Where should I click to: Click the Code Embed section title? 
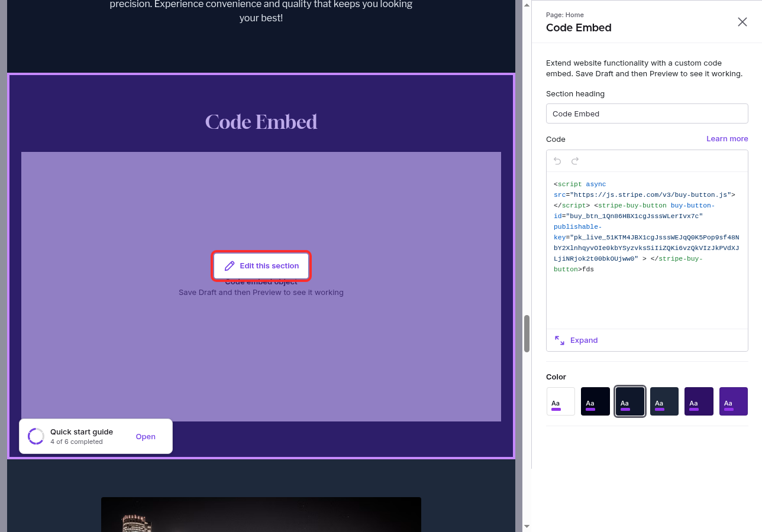261,122
